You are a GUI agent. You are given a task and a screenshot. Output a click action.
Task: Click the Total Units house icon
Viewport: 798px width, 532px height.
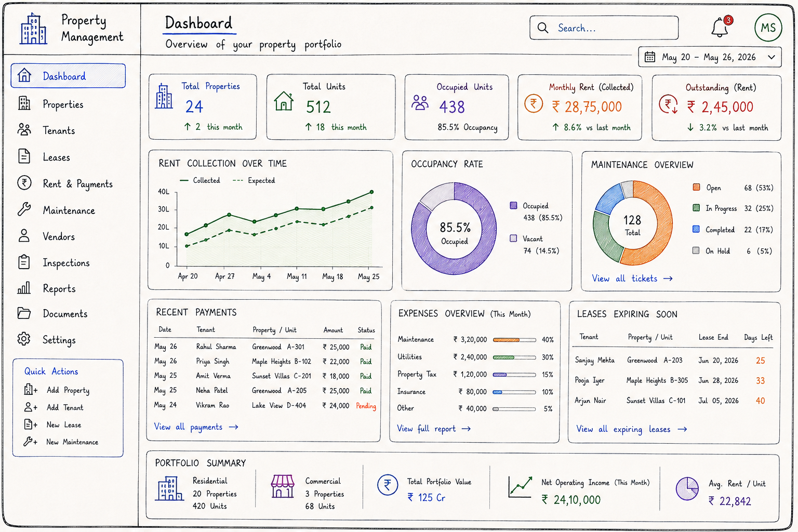tap(284, 101)
